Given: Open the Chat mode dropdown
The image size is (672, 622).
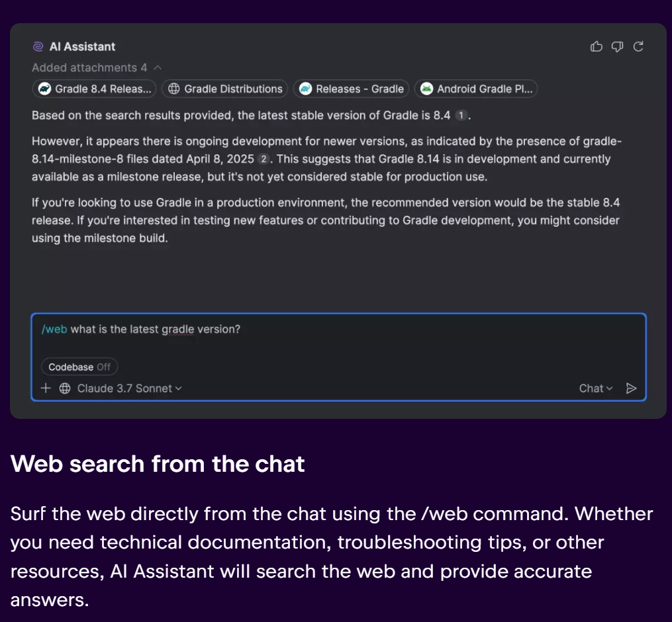Looking at the screenshot, I should (x=596, y=388).
